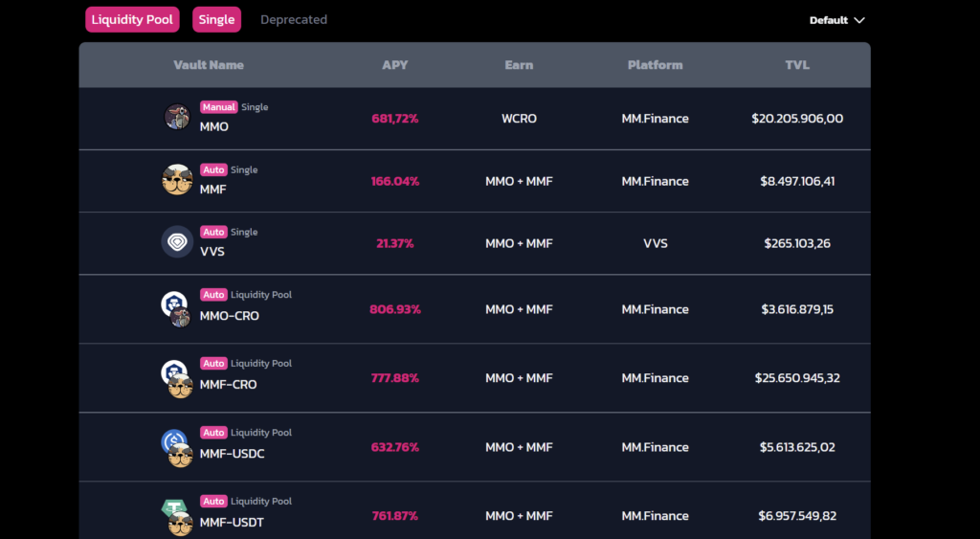Click the MMO-CRO pair token icon
This screenshot has width=980, height=539.
point(176,309)
